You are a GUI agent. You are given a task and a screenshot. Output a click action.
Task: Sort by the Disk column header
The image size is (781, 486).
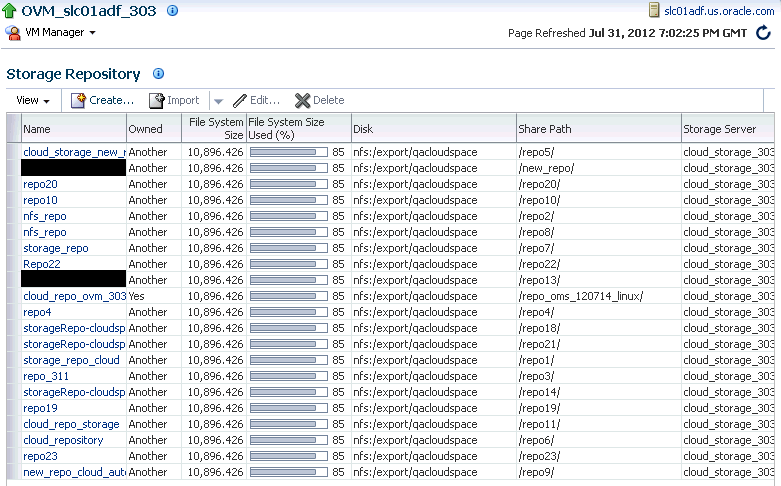pos(434,128)
